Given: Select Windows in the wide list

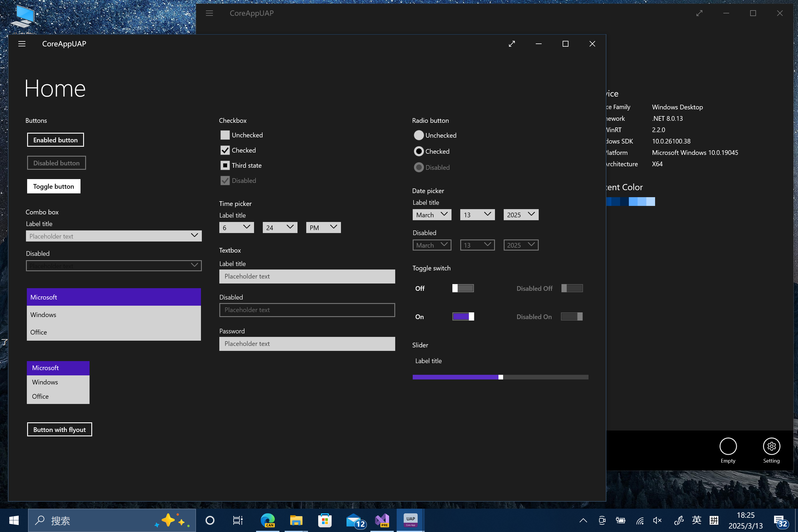Looking at the screenshot, I should 114,314.
